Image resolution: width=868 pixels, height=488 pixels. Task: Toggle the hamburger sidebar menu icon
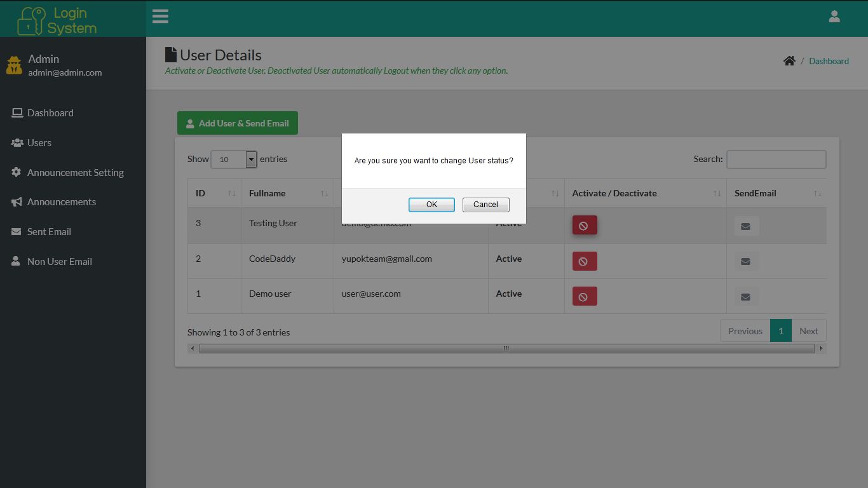(x=160, y=17)
